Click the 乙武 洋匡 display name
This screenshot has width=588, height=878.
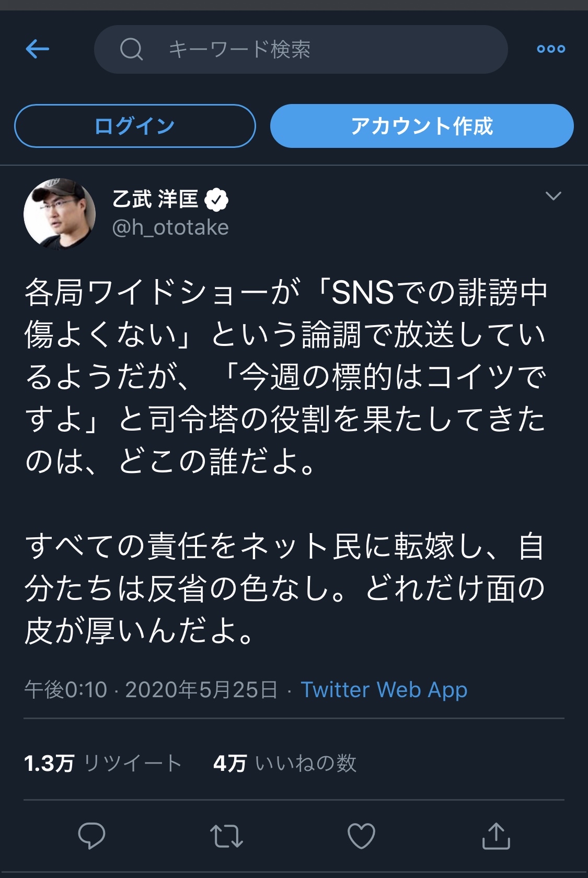pyautogui.click(x=155, y=199)
